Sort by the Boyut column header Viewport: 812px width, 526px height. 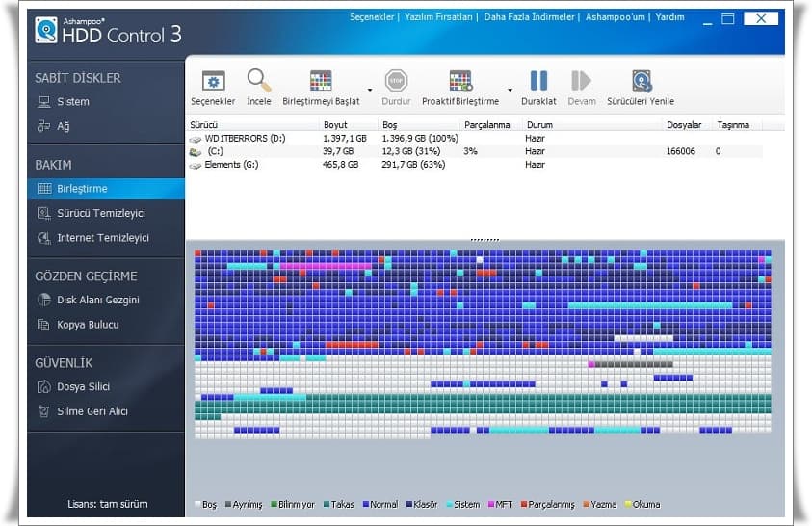tap(335, 125)
